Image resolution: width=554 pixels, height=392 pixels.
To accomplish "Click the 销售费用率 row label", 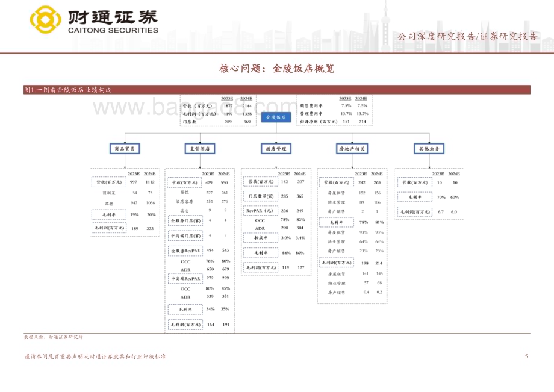I will 311,105.
